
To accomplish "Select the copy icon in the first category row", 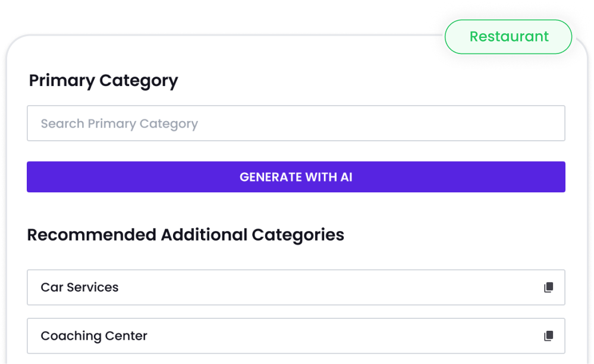I will click(547, 287).
